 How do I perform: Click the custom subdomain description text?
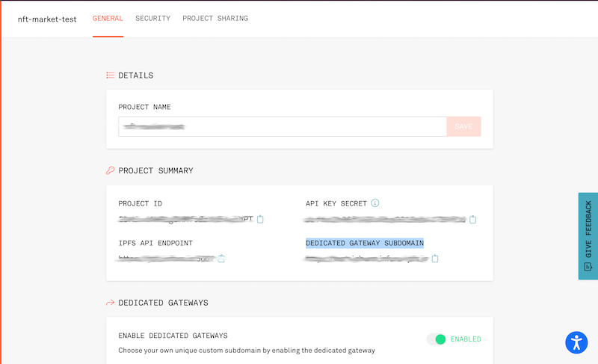pyautogui.click(x=247, y=351)
